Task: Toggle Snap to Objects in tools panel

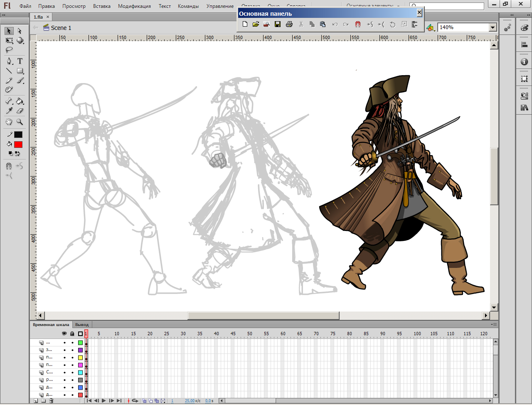Action: tap(9, 166)
